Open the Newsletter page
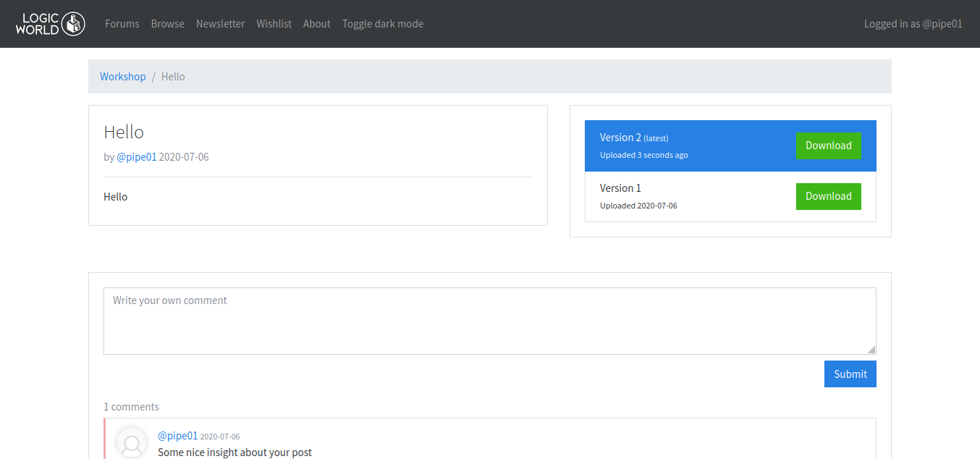 coord(220,24)
